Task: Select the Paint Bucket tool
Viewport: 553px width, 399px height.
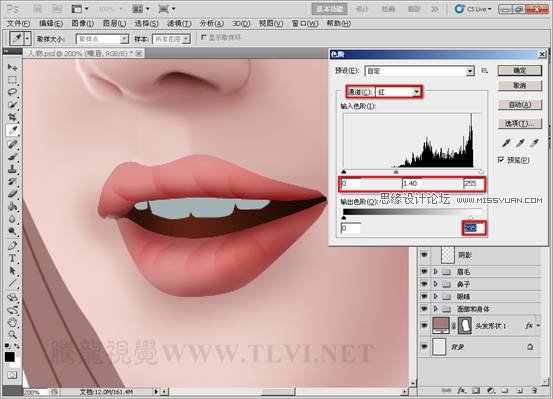Action: point(12,206)
